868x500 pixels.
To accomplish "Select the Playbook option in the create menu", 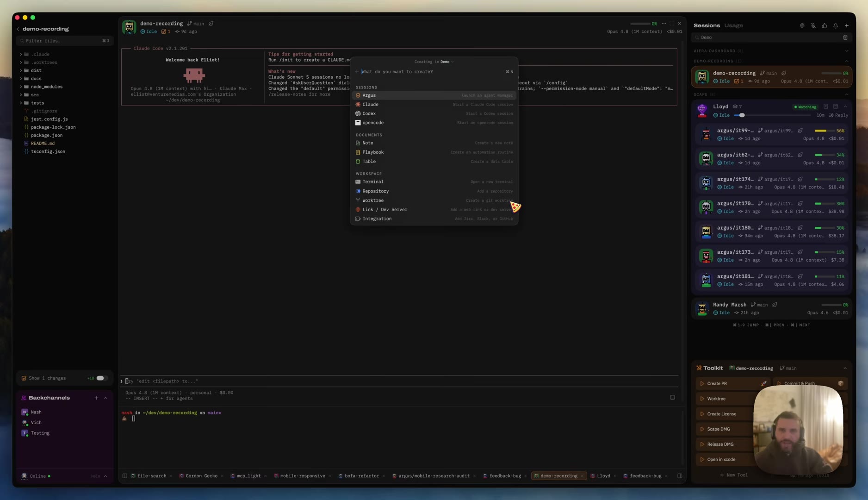I will 434,152.
